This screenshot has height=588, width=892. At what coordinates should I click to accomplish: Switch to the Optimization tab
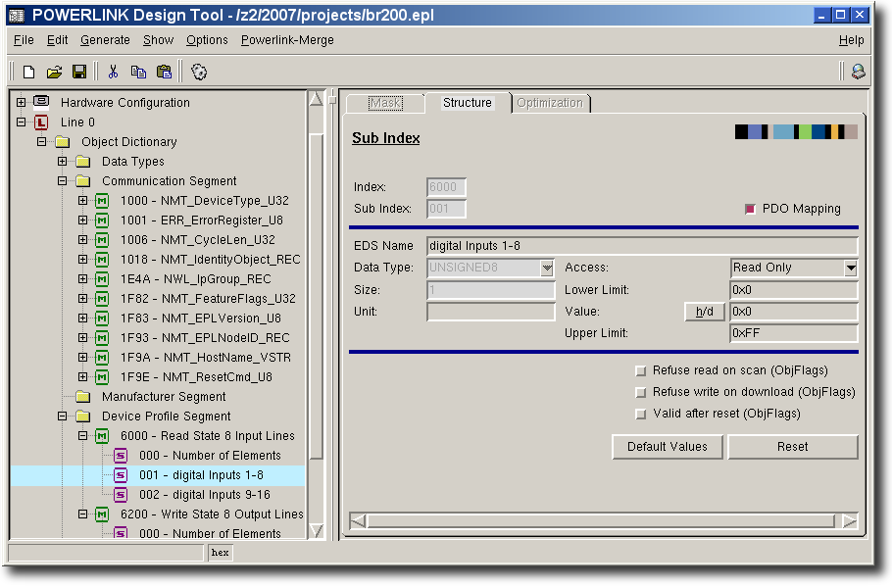point(549,103)
